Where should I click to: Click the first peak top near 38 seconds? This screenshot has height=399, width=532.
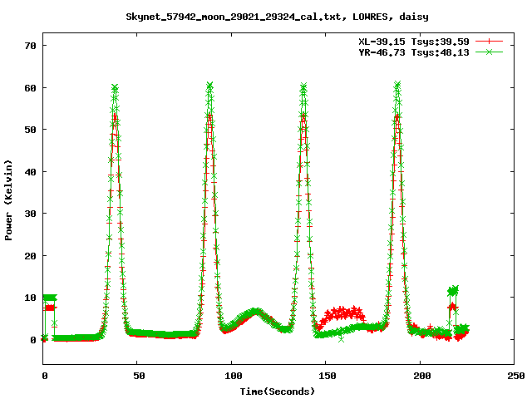pyautogui.click(x=115, y=87)
